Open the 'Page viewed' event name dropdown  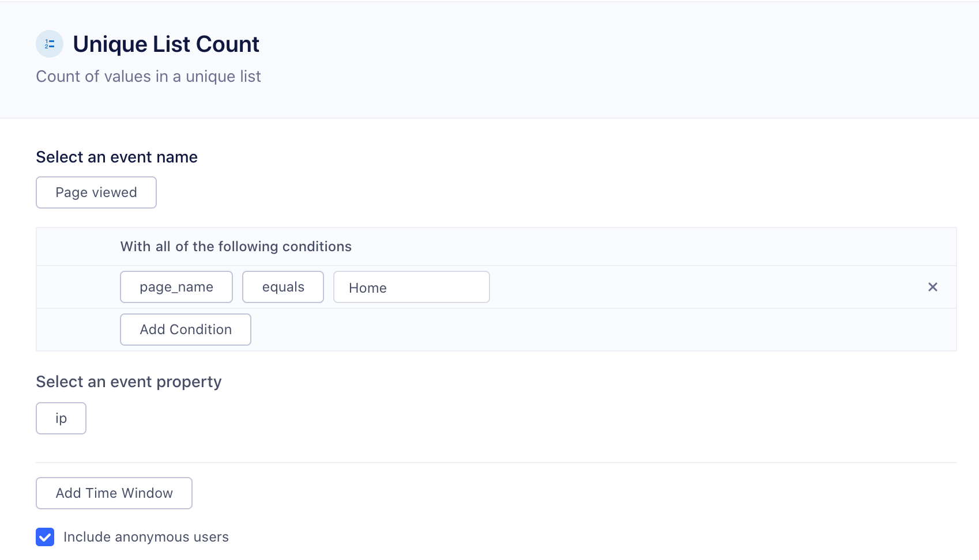pos(96,192)
